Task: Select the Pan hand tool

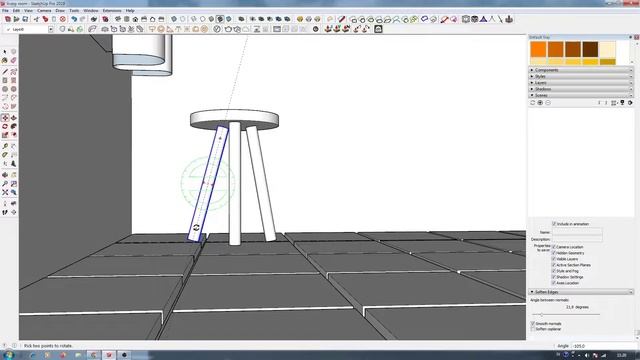Action: [x=13, y=175]
